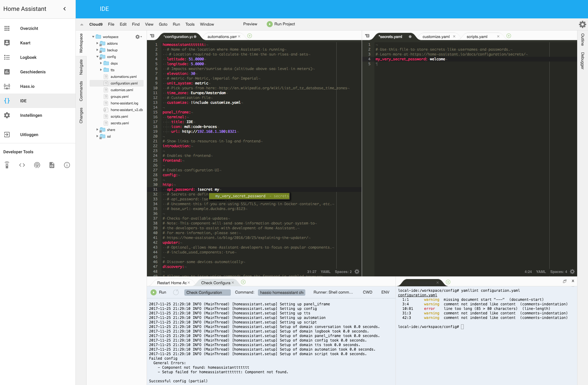Open the Services developer tool icon

(7, 165)
